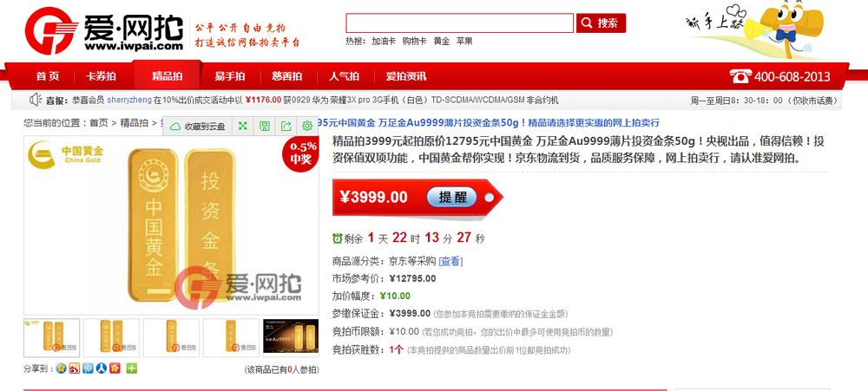Screen dimensions: 868x391
Task: Click the 提醒 reminder button
Action: pyautogui.click(x=452, y=197)
